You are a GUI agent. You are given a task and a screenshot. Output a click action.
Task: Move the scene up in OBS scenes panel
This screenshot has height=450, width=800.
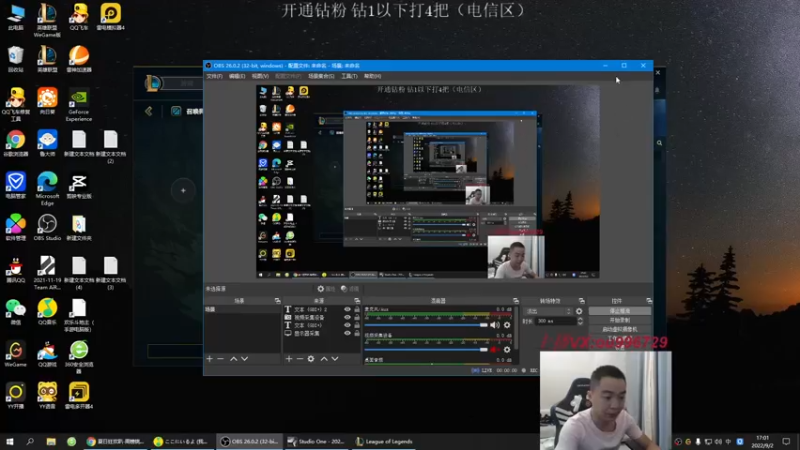point(233,359)
